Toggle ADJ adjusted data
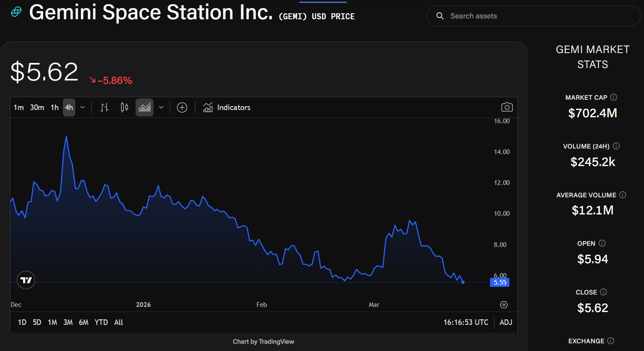 click(506, 322)
